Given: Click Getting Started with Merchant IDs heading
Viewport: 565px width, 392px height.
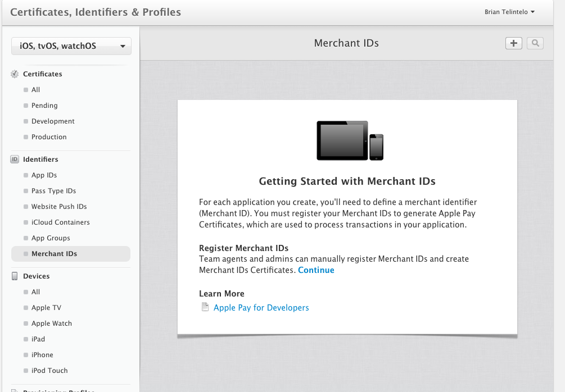Looking at the screenshot, I should pos(347,181).
